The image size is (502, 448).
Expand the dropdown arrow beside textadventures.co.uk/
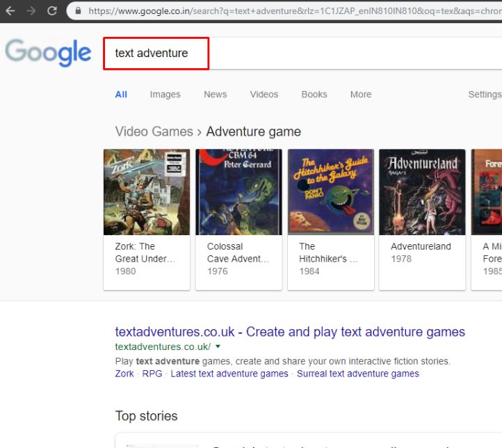tap(218, 346)
